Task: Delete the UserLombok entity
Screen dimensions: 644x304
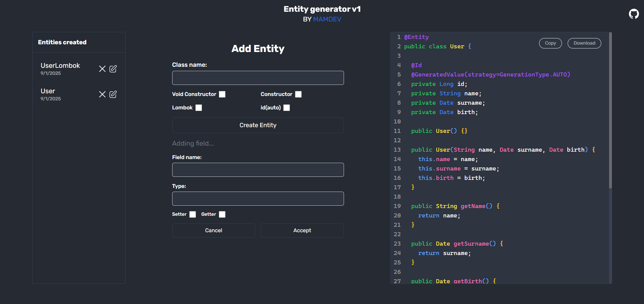Action: point(102,69)
